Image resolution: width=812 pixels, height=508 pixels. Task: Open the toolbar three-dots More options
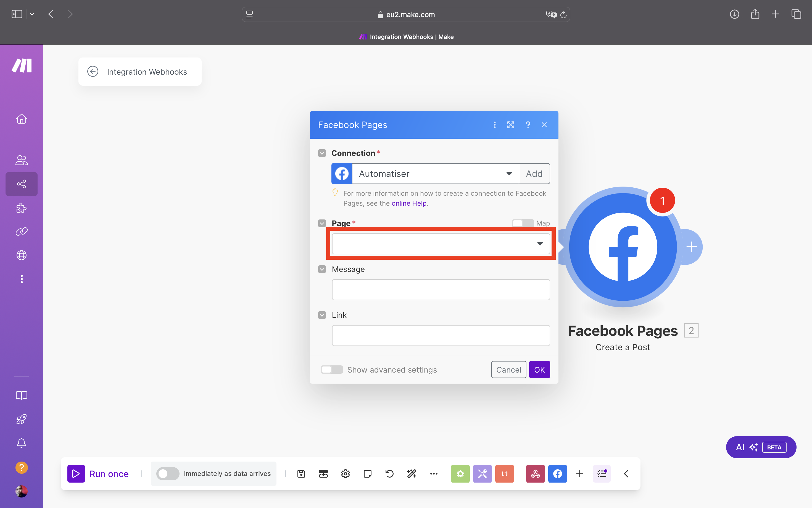(x=434, y=473)
